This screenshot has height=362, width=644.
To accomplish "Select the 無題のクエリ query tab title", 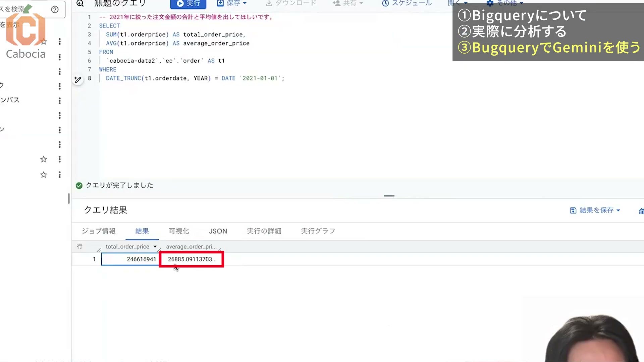I will click(x=120, y=3).
